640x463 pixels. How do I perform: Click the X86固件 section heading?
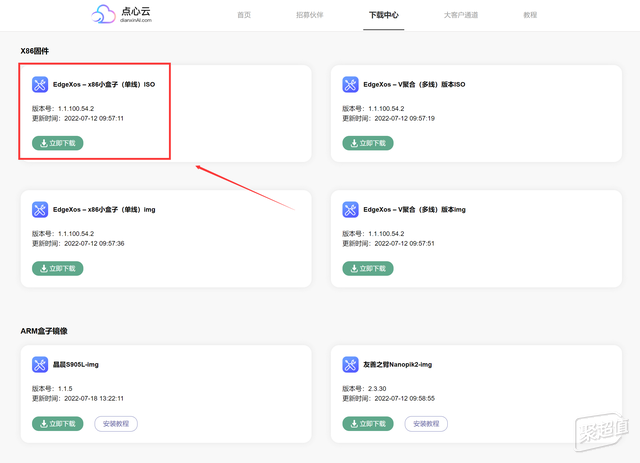35,51
